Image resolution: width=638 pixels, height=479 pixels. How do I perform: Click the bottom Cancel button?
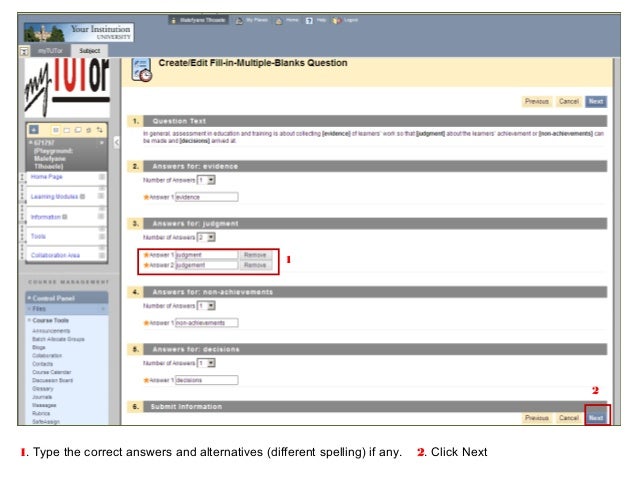(x=568, y=418)
